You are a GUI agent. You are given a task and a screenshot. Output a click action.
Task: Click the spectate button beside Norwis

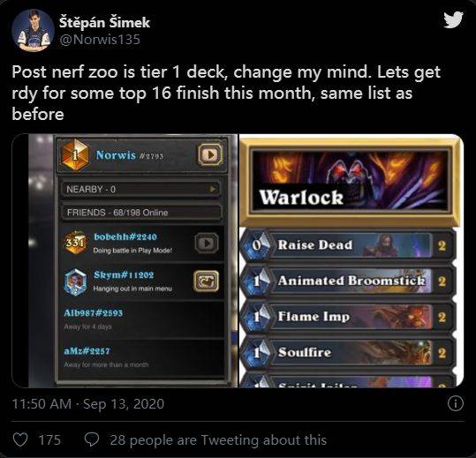coord(210,155)
